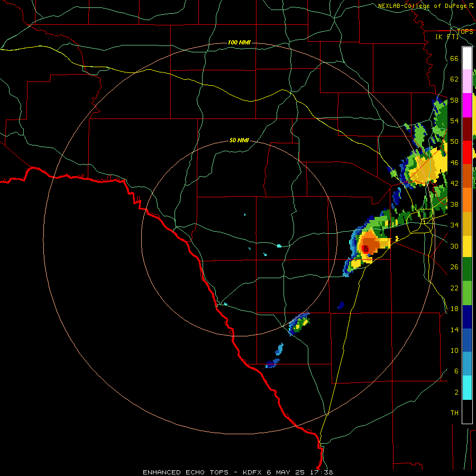Select the light orange legend swatch
476x476 pixels.
click(467, 200)
